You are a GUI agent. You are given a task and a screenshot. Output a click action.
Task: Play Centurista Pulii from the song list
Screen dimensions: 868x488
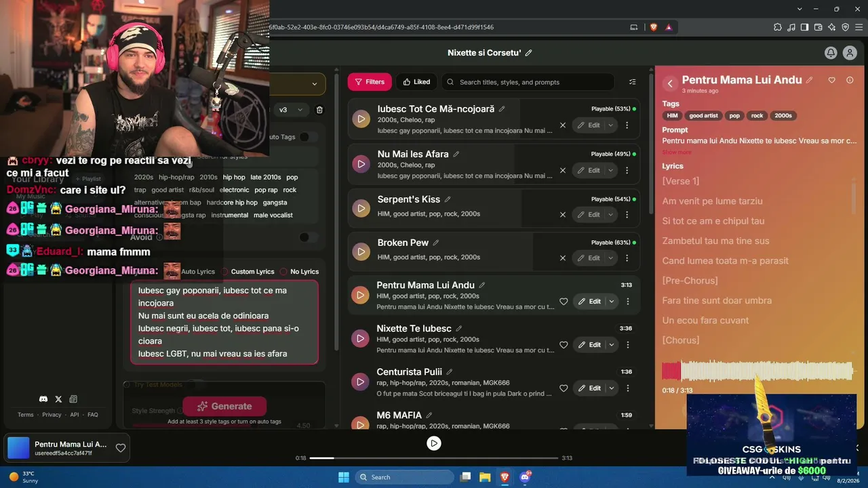click(360, 382)
